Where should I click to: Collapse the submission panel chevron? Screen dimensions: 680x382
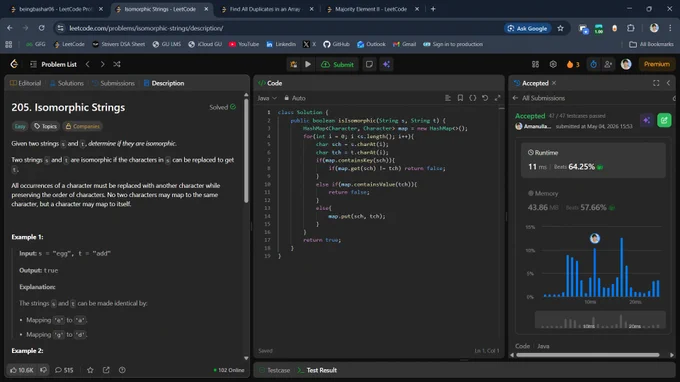pos(668,83)
